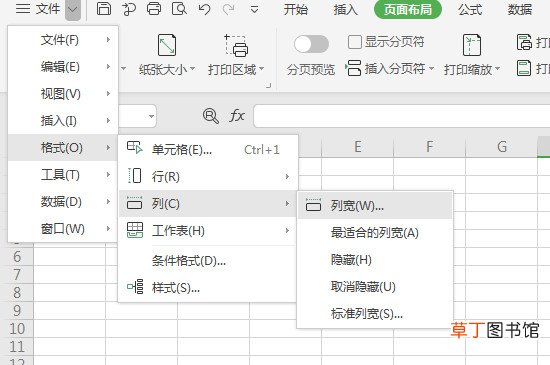Open the dropdown arrow next to 文件

73,9
